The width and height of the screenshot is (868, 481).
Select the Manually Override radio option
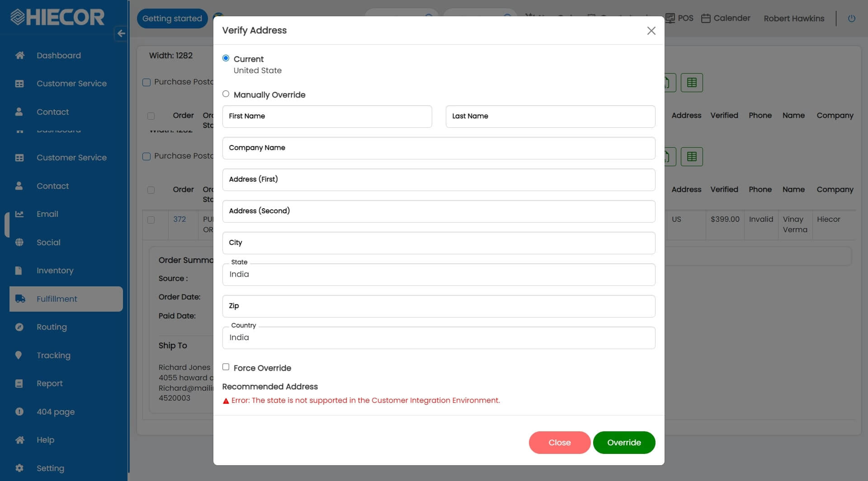pyautogui.click(x=226, y=94)
